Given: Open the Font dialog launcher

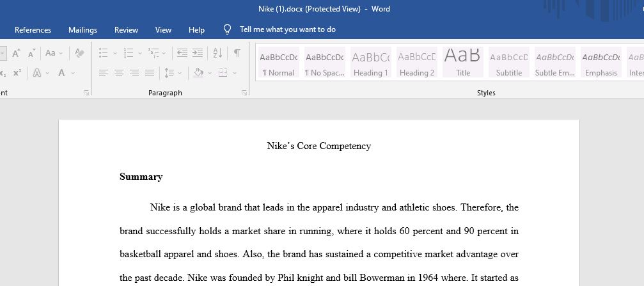Looking at the screenshot, I should (x=86, y=93).
